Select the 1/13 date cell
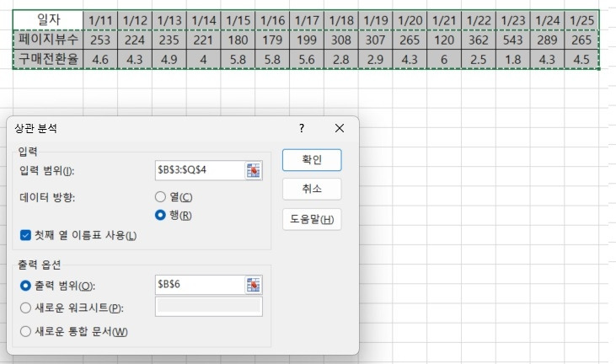Image resolution: width=616 pixels, height=364 pixels. pos(169,20)
